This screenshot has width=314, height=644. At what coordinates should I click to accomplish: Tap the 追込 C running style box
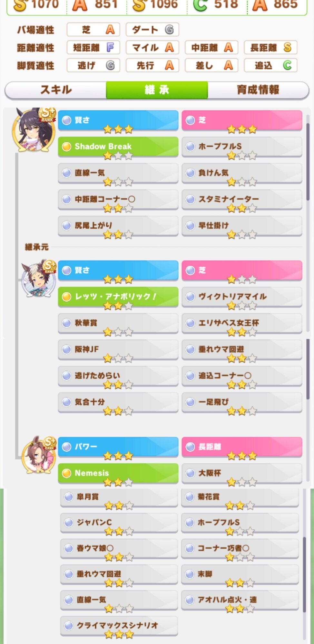pos(270,65)
